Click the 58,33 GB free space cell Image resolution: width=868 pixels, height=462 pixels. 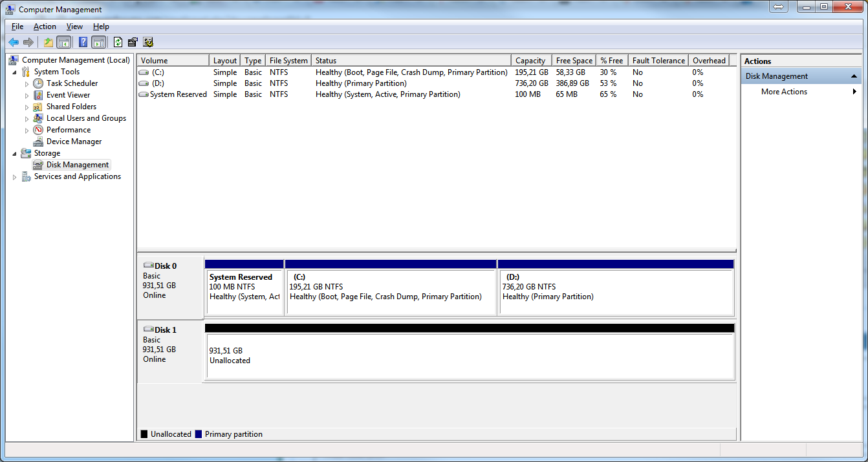[570, 72]
